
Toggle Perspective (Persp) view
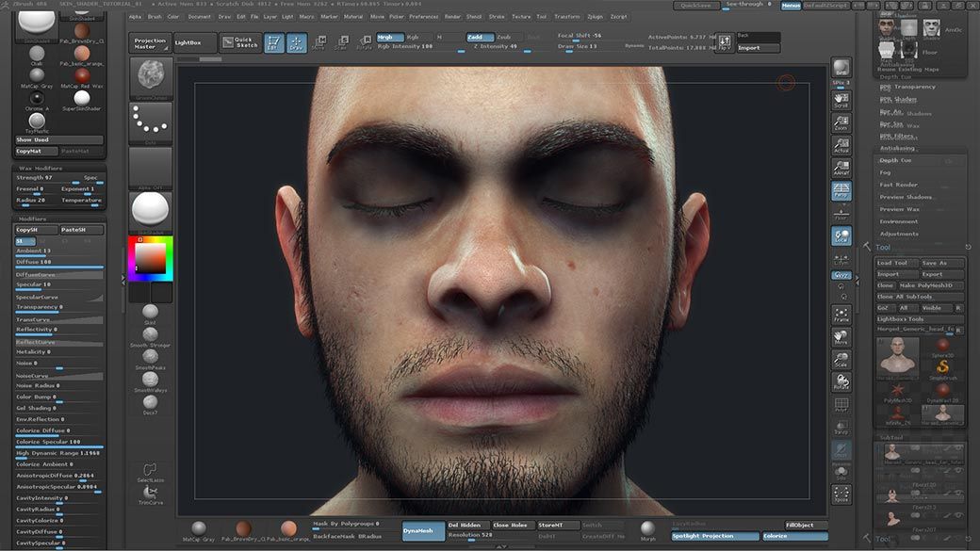click(841, 190)
